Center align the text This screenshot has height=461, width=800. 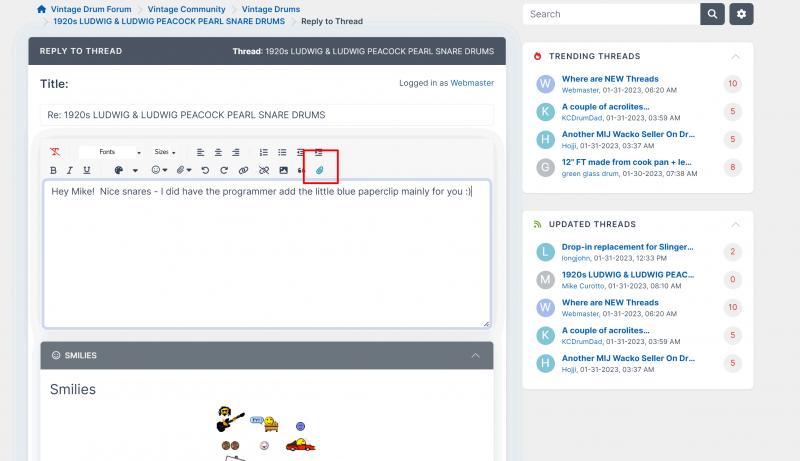pyautogui.click(x=218, y=152)
